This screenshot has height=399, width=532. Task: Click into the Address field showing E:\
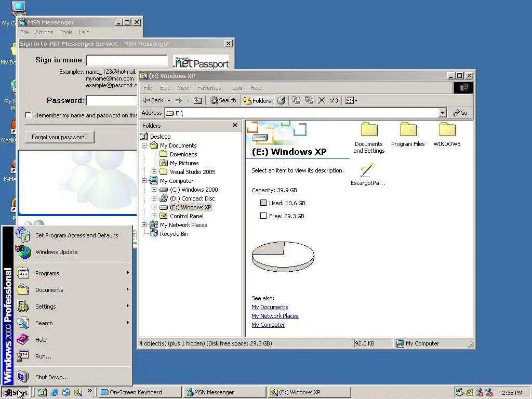pyautogui.click(x=301, y=113)
